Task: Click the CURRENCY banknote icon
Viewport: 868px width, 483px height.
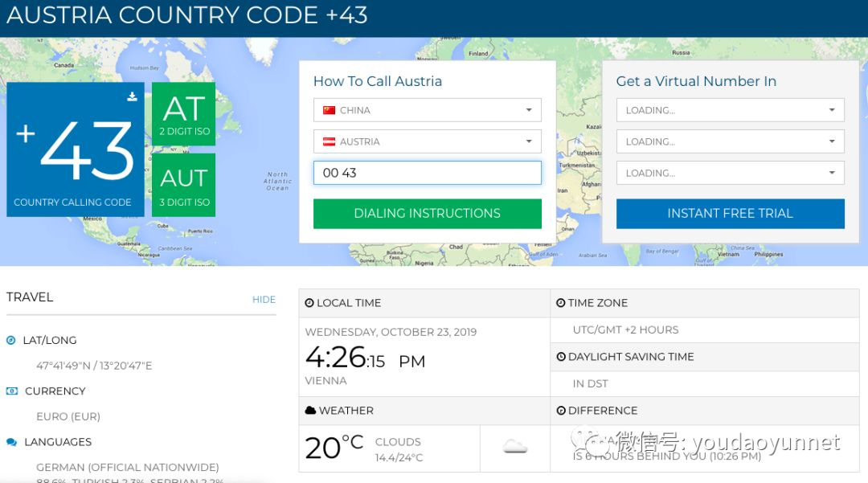Action: click(x=11, y=391)
